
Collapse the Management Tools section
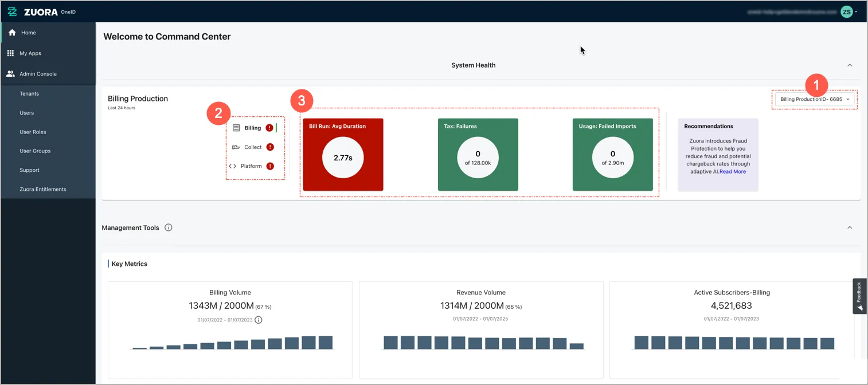850,227
